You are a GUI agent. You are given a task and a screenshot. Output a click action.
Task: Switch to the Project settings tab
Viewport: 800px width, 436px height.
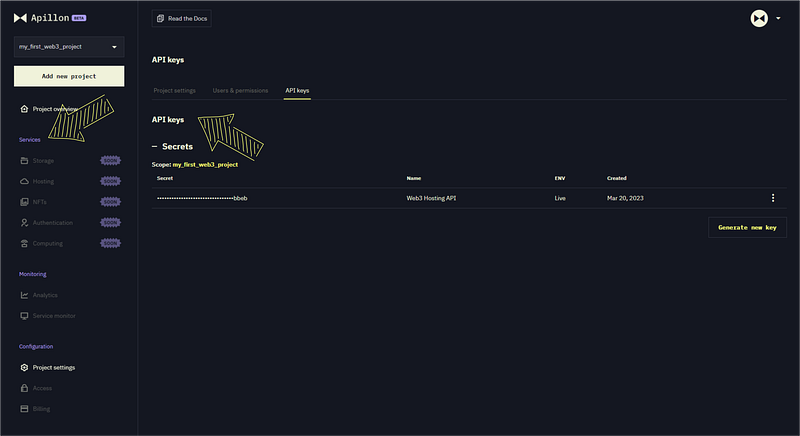174,91
